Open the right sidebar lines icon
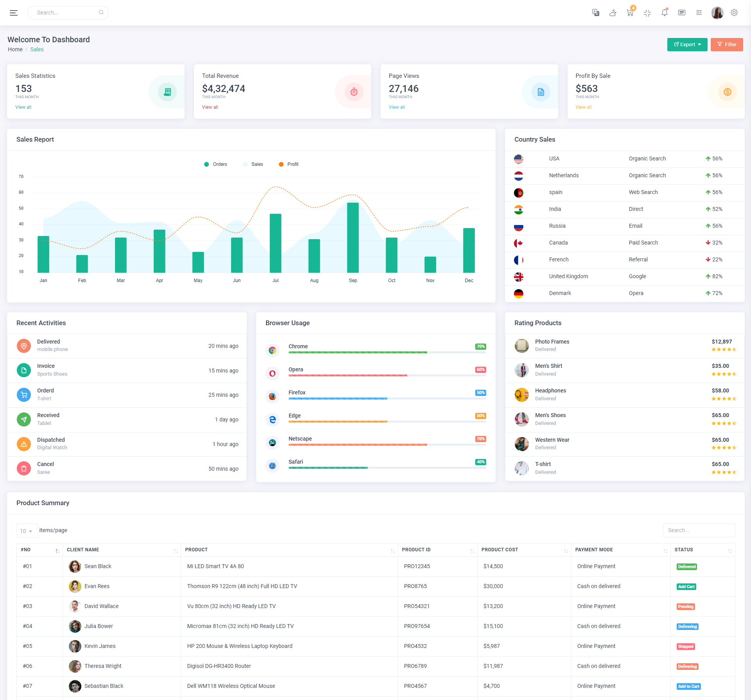The image size is (751, 700). point(699,13)
